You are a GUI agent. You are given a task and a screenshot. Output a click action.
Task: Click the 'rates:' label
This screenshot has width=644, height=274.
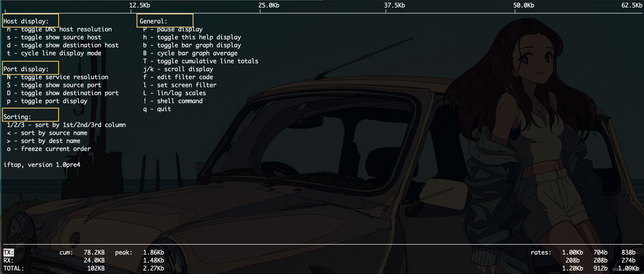pyautogui.click(x=541, y=253)
